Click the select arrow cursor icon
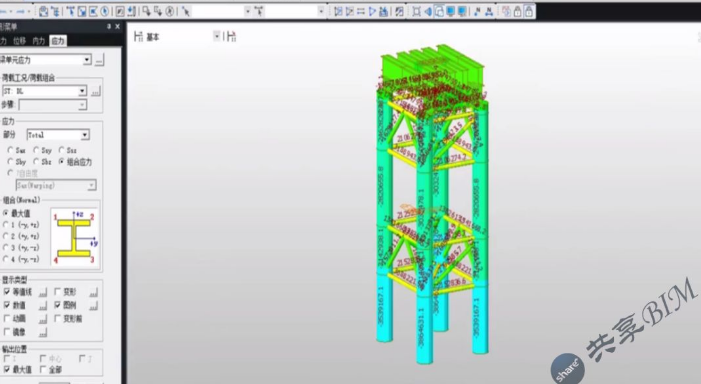 186,11
